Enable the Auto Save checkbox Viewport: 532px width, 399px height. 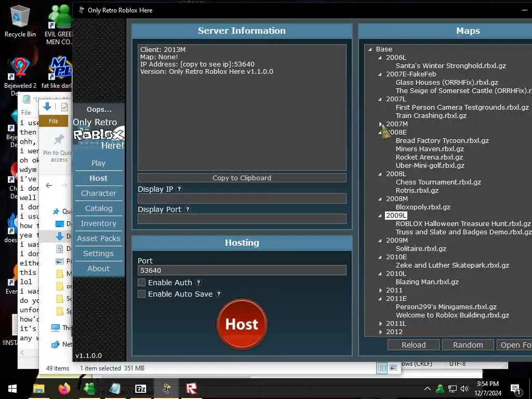142,294
